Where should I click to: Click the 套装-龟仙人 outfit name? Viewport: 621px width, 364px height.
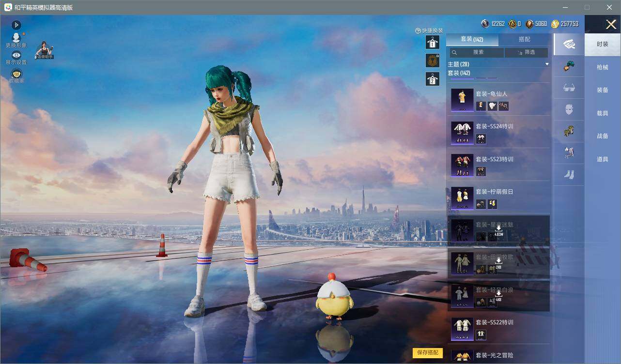coord(491,94)
